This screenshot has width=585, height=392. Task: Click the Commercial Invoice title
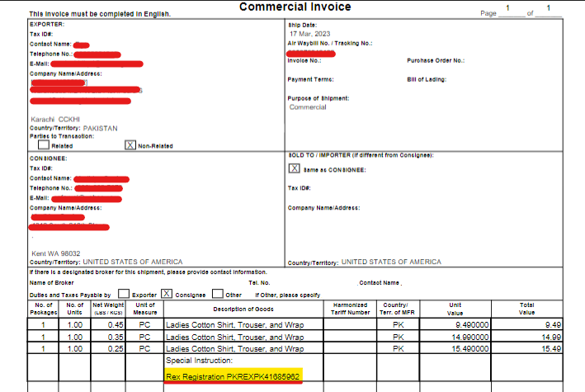[x=295, y=7]
